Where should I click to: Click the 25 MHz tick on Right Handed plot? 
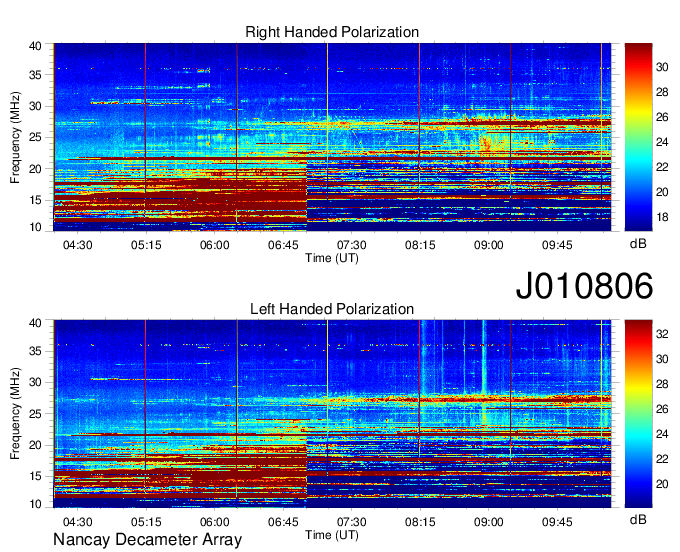35,137
